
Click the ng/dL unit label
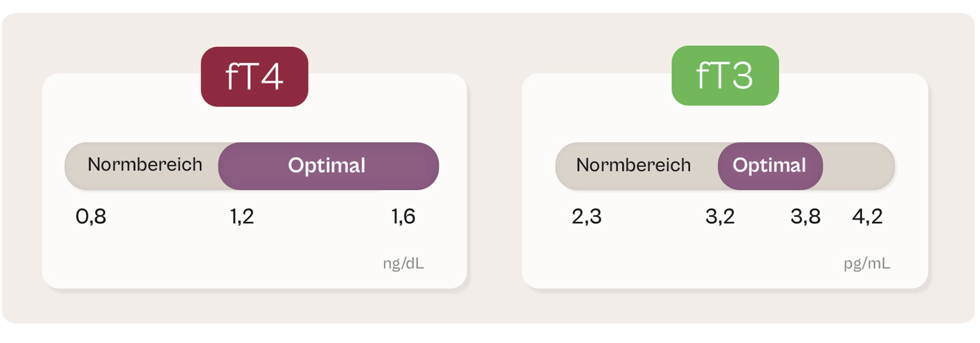[403, 264]
